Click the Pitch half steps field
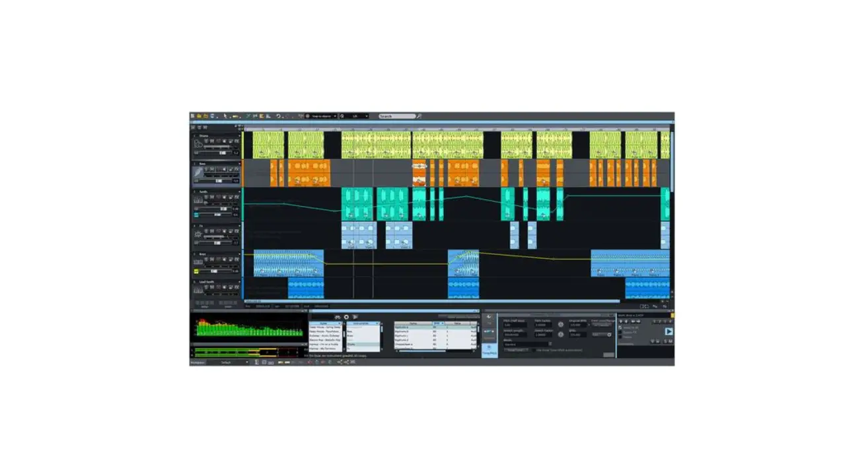This screenshot has width=868, height=451. [515, 326]
